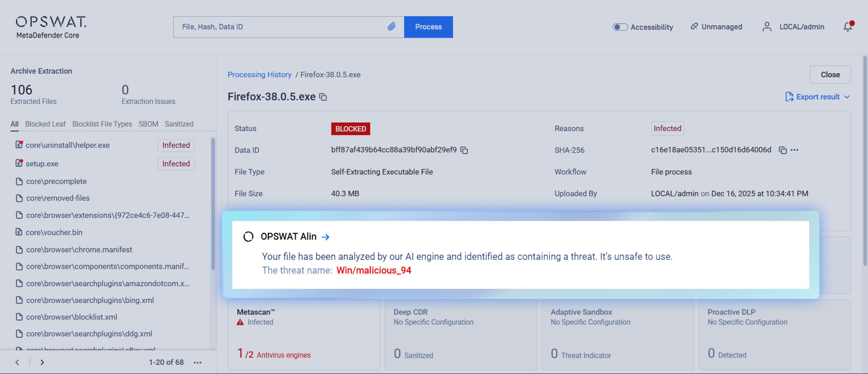Toggle the Accessibility switch
Image resolution: width=868 pixels, height=374 pixels.
click(620, 27)
